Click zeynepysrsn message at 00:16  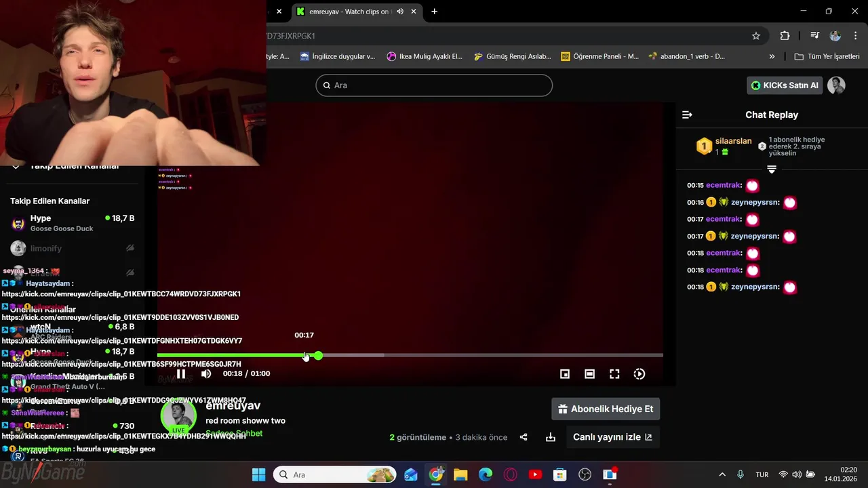tap(742, 202)
